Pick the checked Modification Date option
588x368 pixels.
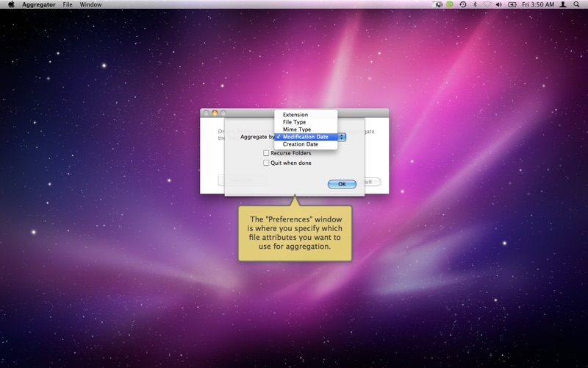tap(306, 137)
